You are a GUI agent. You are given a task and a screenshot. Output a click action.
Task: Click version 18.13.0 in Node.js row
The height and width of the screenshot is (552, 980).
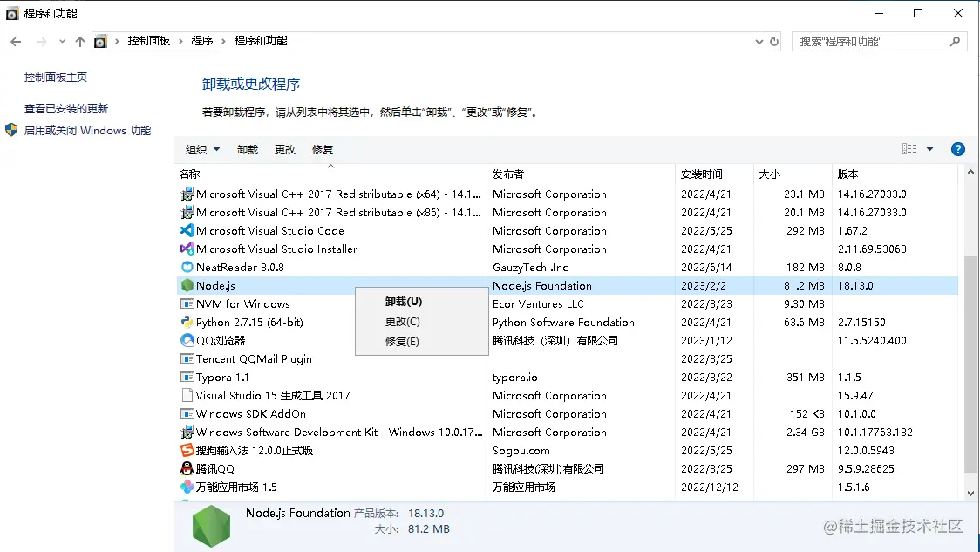coord(855,286)
